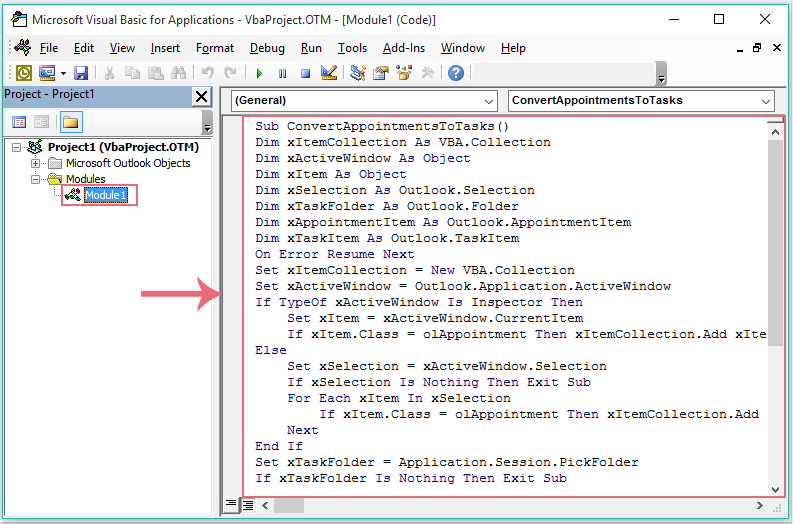Expand Microsoft Outlook Objects folder
Screen dimensions: 793x524
point(35,163)
